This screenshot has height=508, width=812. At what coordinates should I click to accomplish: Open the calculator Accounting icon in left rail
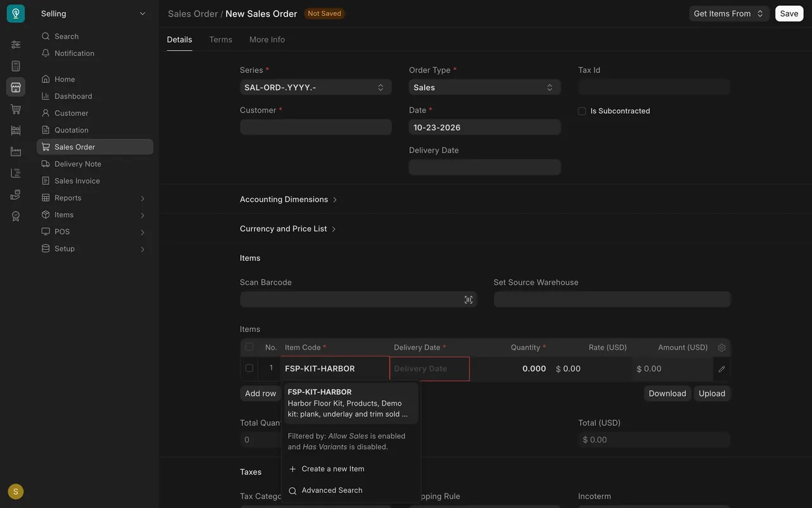(x=16, y=66)
